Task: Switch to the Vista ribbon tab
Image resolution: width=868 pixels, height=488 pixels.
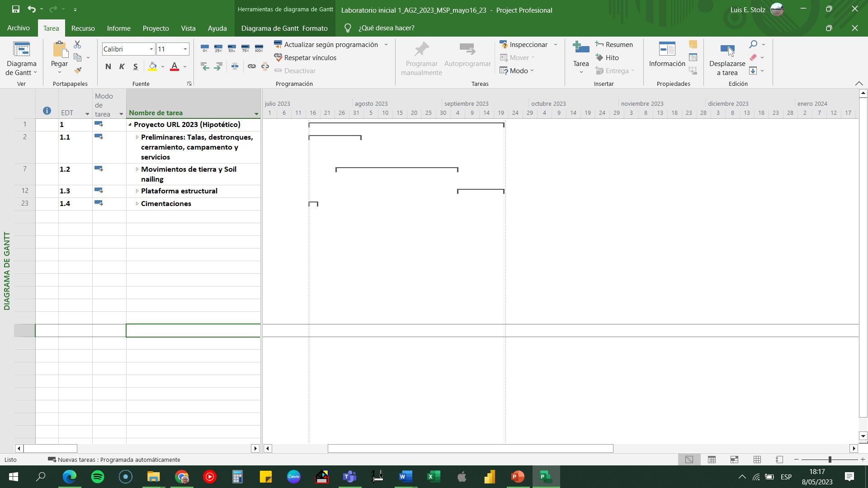Action: (188, 28)
